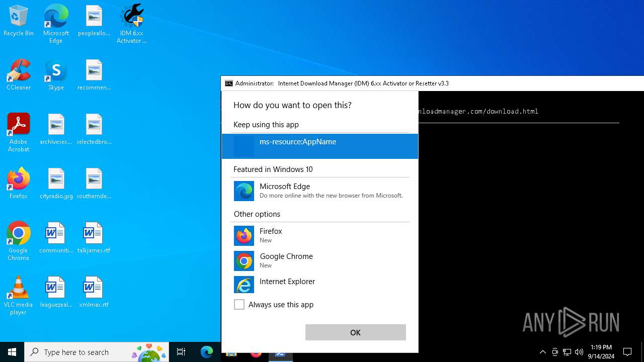Launch Microsoft Edge from the taskbar
The width and height of the screenshot is (644, 362).
click(207, 352)
